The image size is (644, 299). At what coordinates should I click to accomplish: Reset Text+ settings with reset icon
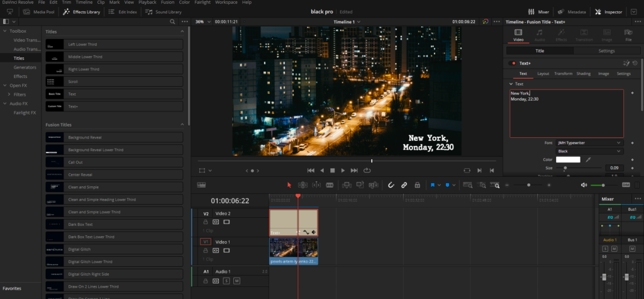pyautogui.click(x=635, y=64)
